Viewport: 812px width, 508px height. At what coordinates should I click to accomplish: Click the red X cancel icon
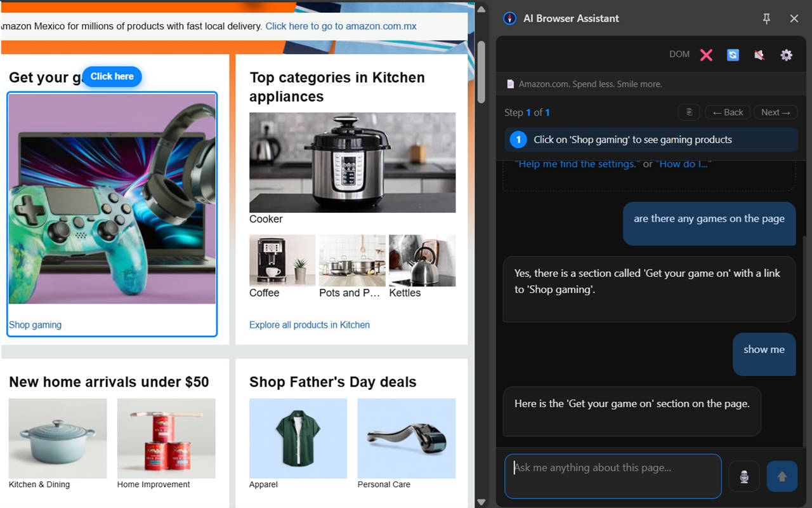[x=706, y=55]
